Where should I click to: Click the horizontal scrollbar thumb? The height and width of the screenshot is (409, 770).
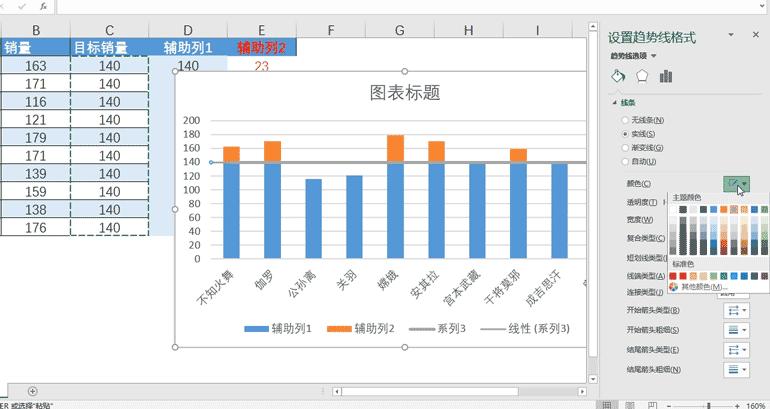(x=430, y=391)
